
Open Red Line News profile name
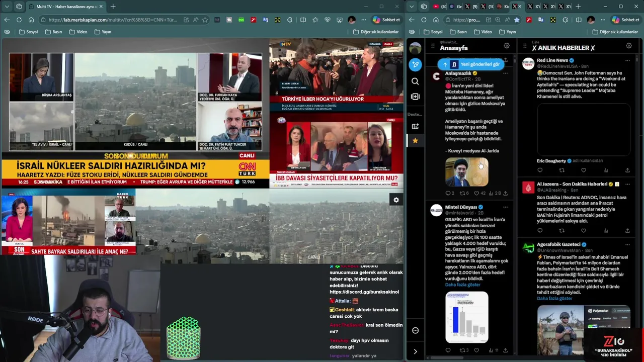click(x=552, y=60)
